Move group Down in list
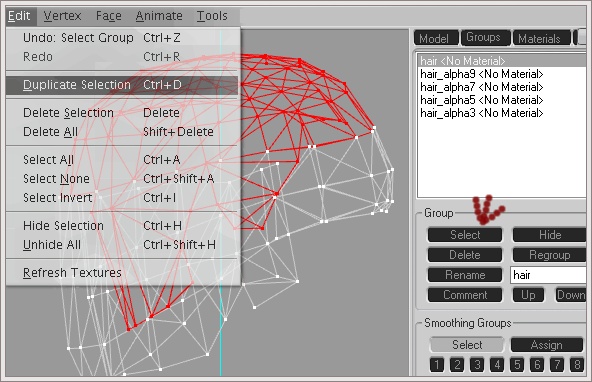 pos(570,295)
